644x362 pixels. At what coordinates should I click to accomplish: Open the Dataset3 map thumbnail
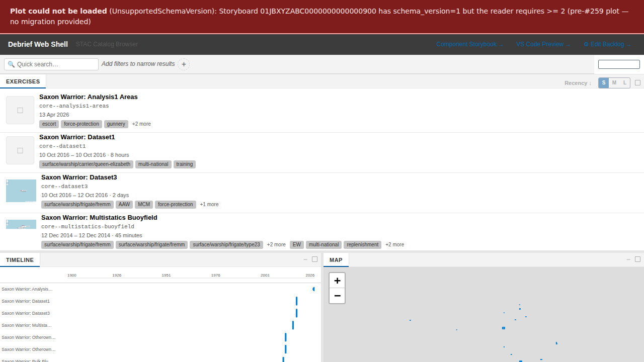(21, 191)
